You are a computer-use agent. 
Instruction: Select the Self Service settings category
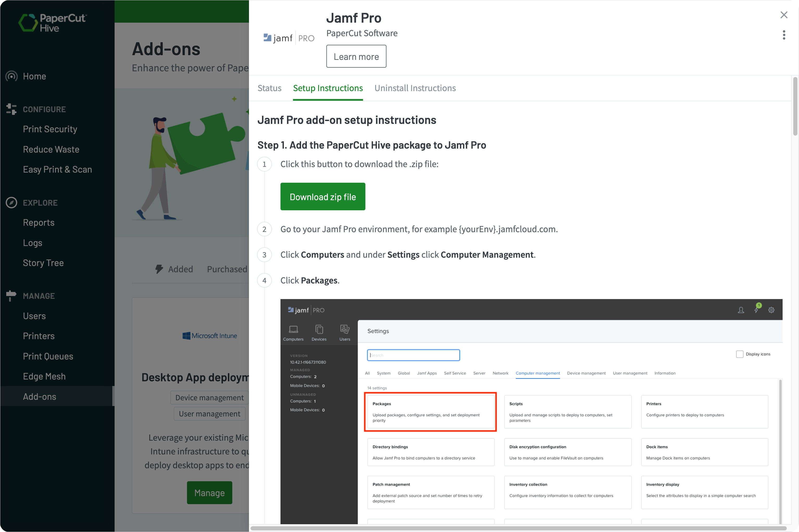[x=455, y=373]
